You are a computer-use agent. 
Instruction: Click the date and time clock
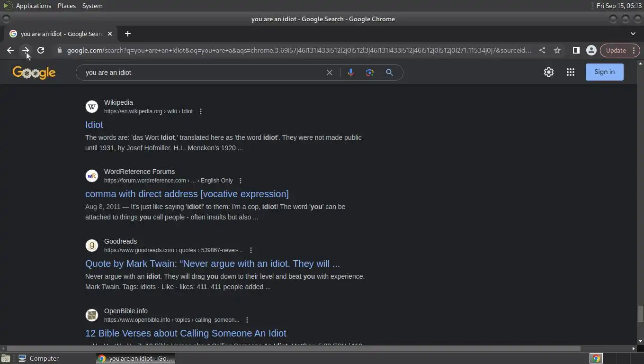[x=619, y=6]
